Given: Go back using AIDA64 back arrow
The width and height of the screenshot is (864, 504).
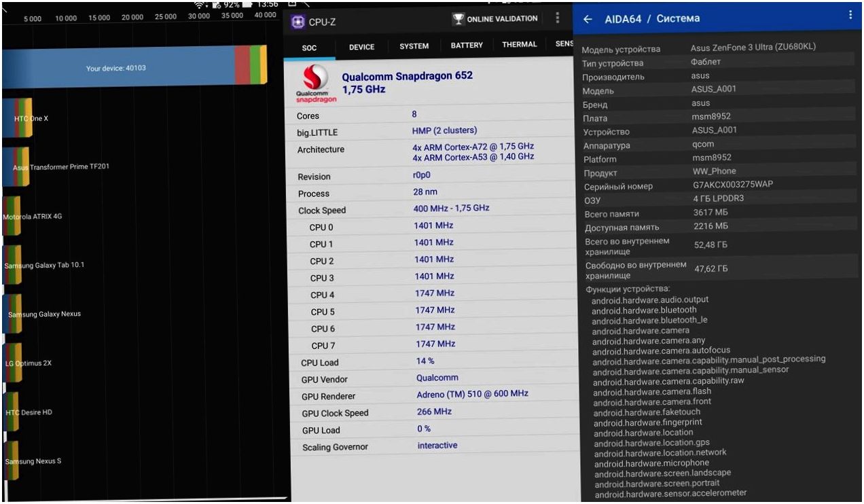Looking at the screenshot, I should point(588,19).
